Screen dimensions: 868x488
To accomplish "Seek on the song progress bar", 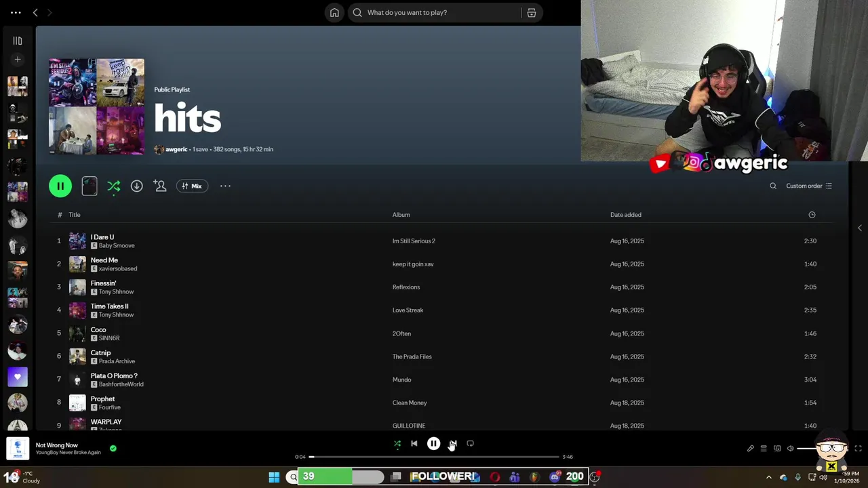I will point(434,457).
